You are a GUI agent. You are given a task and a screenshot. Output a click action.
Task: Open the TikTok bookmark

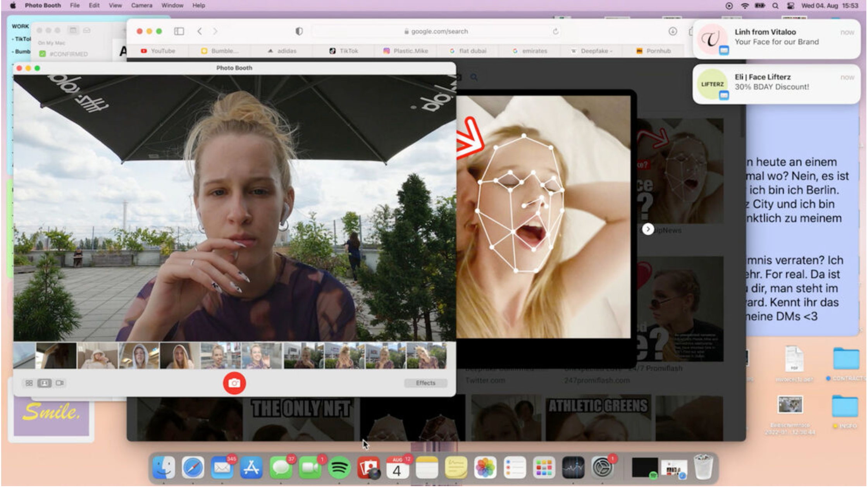coord(343,51)
